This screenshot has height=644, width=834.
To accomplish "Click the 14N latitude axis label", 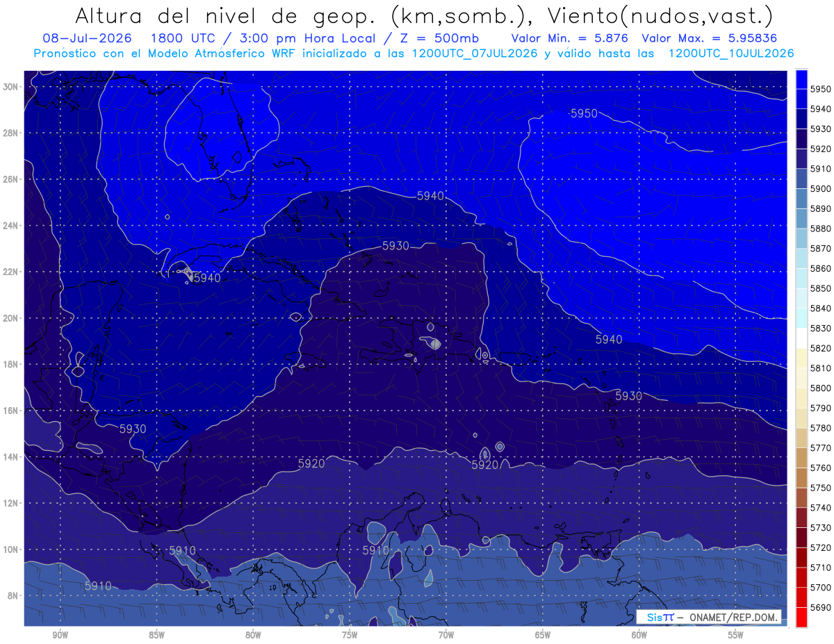I will (10, 456).
